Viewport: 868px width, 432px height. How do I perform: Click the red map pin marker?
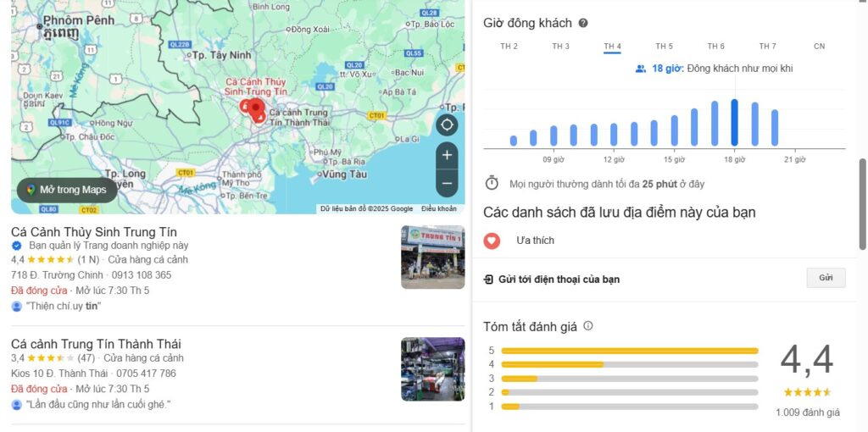[x=256, y=110]
